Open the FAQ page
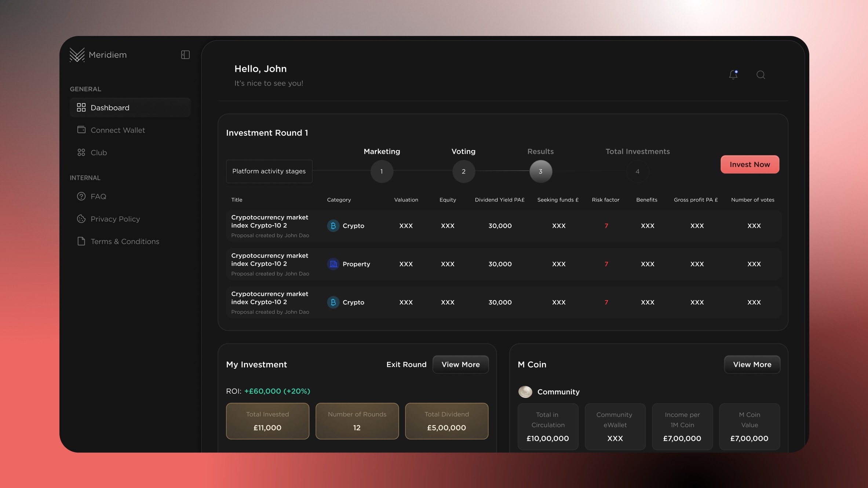This screenshot has height=488, width=868. pos(130,196)
